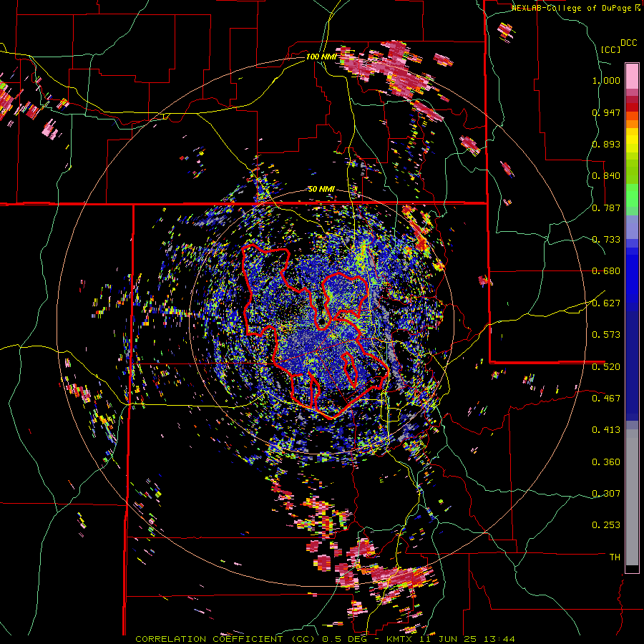Click the 0.520 legend value
Image resolution: width=644 pixels, height=644 pixels.
pos(606,366)
